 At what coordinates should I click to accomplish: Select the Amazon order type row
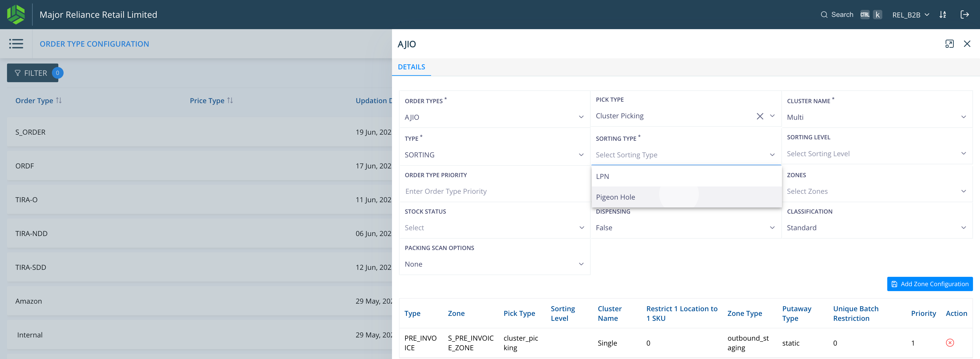(199, 301)
